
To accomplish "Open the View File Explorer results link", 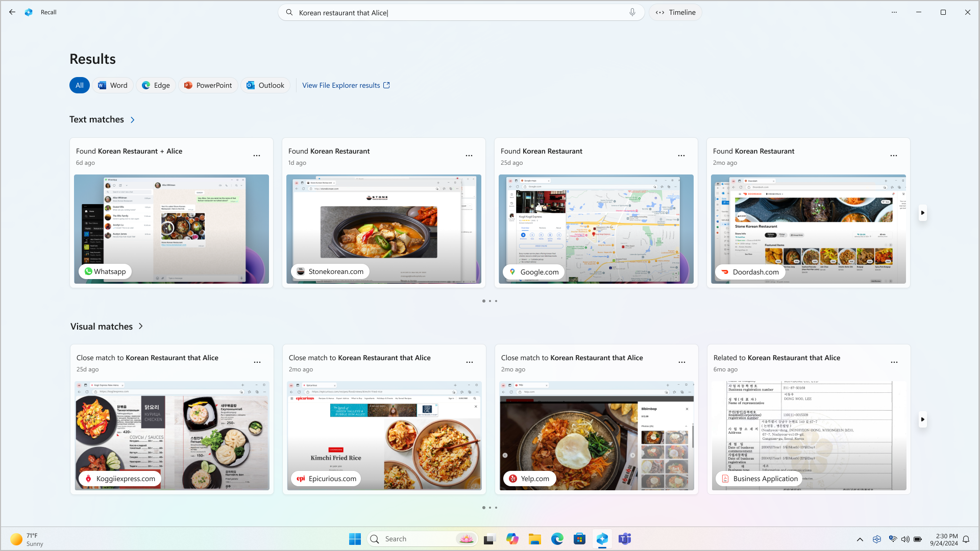I will coord(346,85).
